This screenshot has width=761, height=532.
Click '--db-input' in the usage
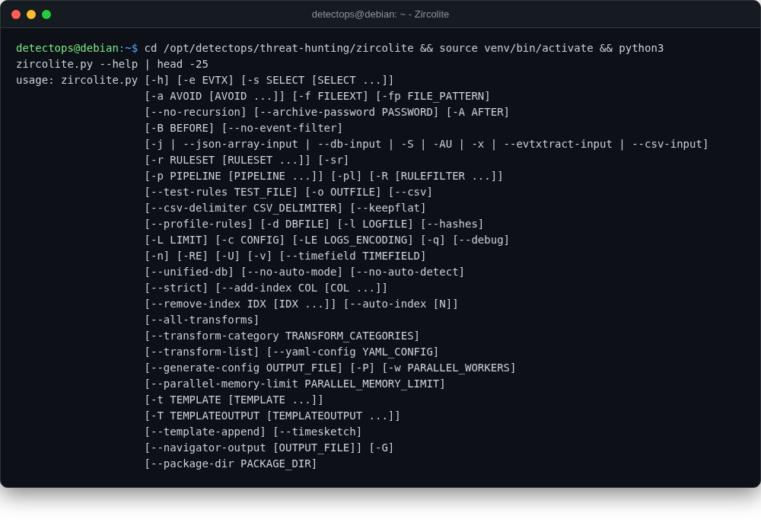pos(349,144)
